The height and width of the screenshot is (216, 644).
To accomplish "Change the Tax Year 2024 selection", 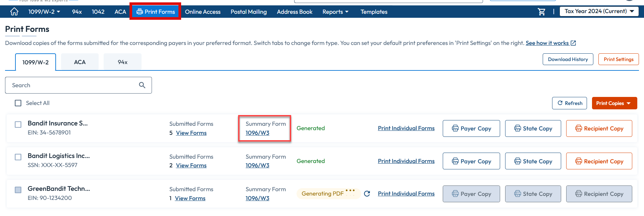I will coord(599,11).
